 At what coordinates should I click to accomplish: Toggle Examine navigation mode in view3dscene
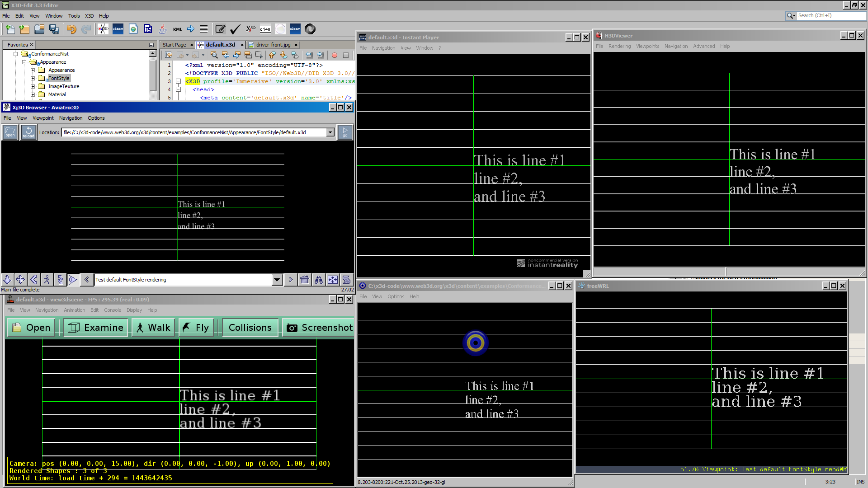pyautogui.click(x=96, y=328)
